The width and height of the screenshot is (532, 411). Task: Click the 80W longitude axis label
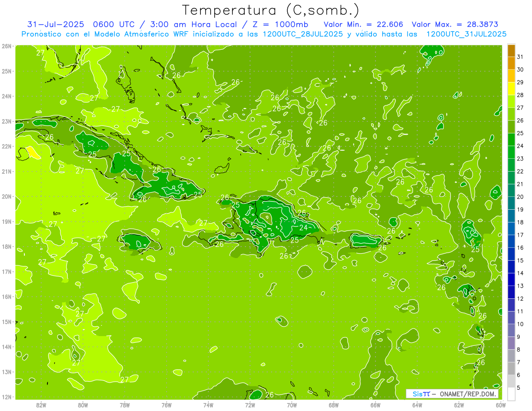(x=83, y=405)
